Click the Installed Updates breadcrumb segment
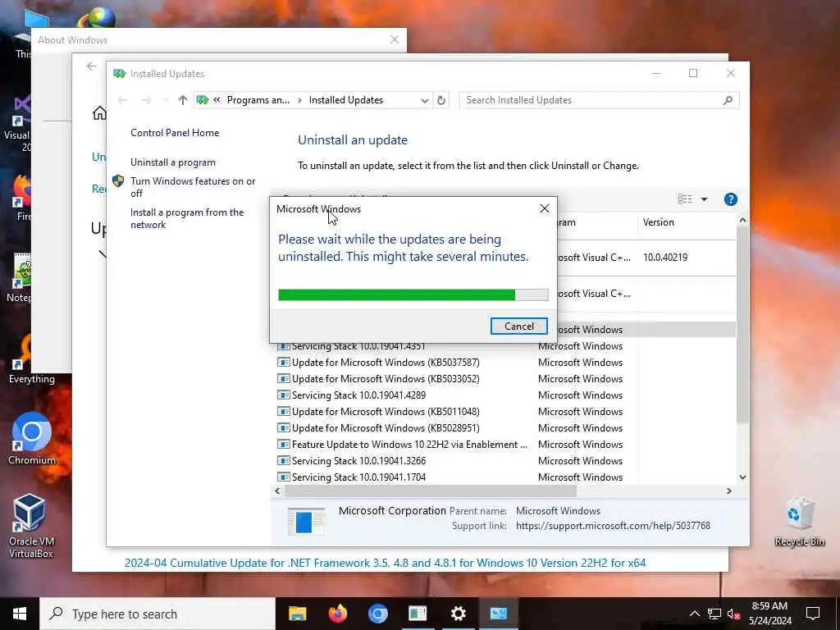 click(346, 100)
